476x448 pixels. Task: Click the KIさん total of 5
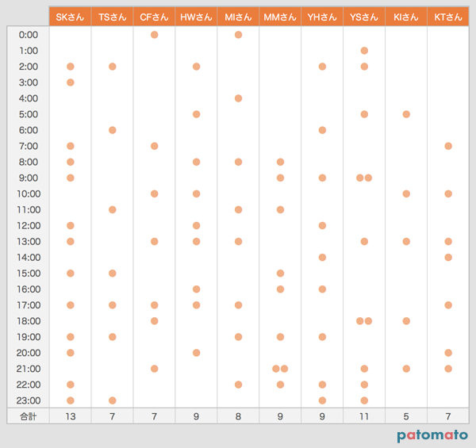pos(406,416)
